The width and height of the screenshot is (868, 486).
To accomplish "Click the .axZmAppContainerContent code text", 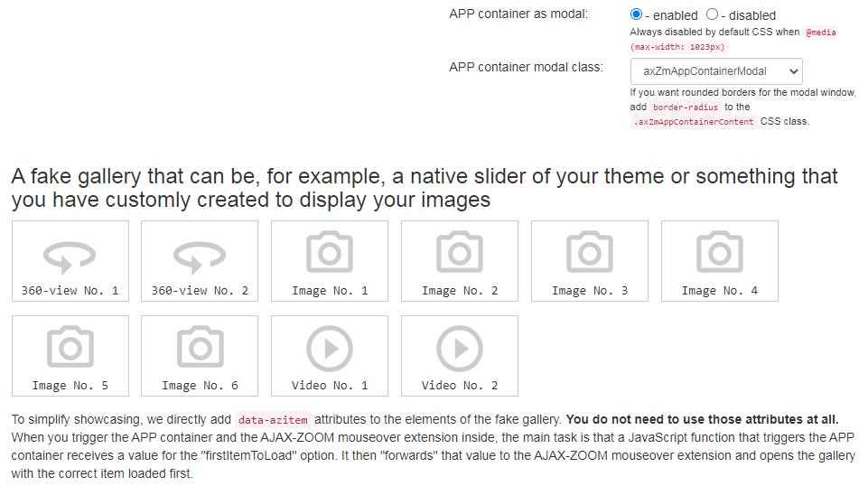I will point(694,121).
